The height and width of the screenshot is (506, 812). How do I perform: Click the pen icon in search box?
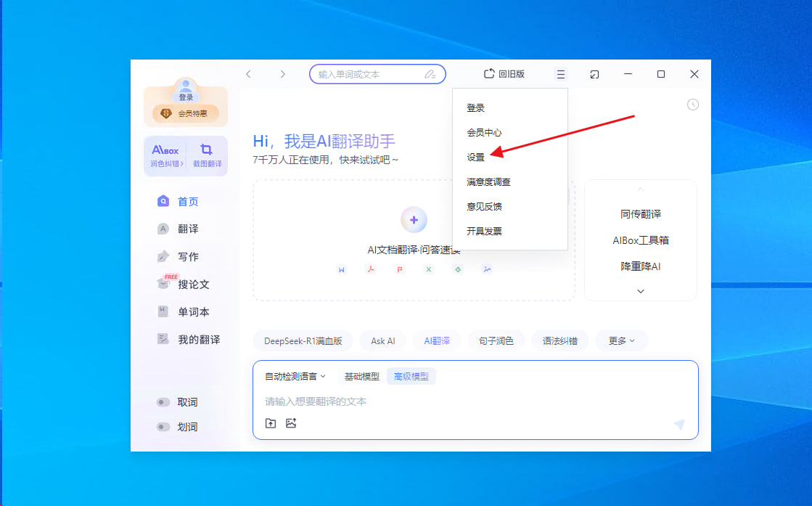point(430,74)
